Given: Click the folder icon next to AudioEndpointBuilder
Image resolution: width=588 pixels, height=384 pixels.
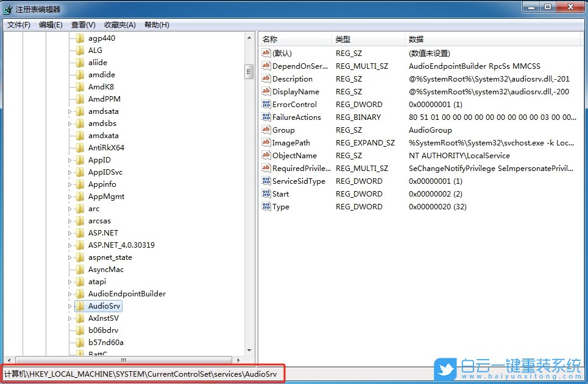Looking at the screenshot, I should click(x=79, y=293).
